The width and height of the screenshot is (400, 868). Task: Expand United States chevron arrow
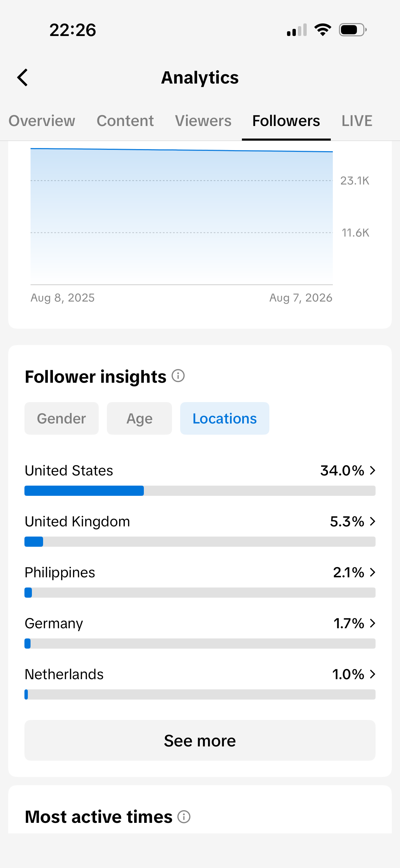click(373, 470)
